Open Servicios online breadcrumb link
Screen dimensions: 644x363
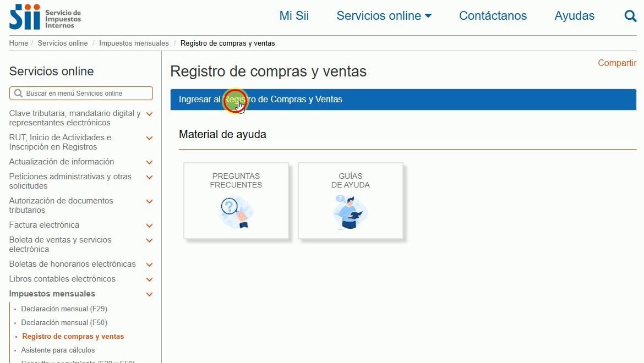[62, 43]
